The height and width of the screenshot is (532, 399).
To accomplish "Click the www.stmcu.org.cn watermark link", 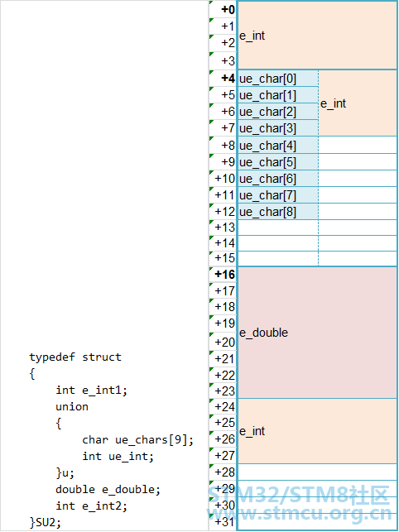I will click(x=300, y=514).
